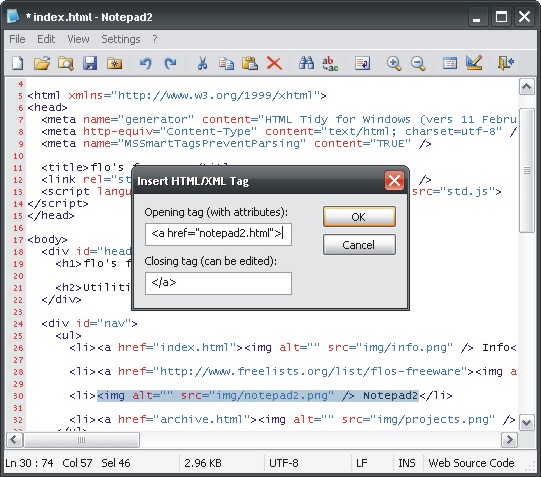Click the Closing tag input field
Image resolution: width=541 pixels, height=477 pixels.
pos(218,283)
